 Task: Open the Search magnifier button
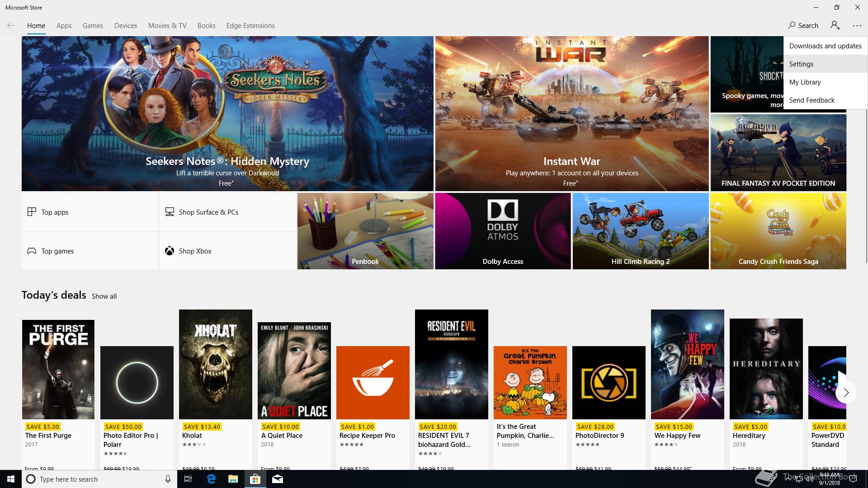click(x=803, y=25)
